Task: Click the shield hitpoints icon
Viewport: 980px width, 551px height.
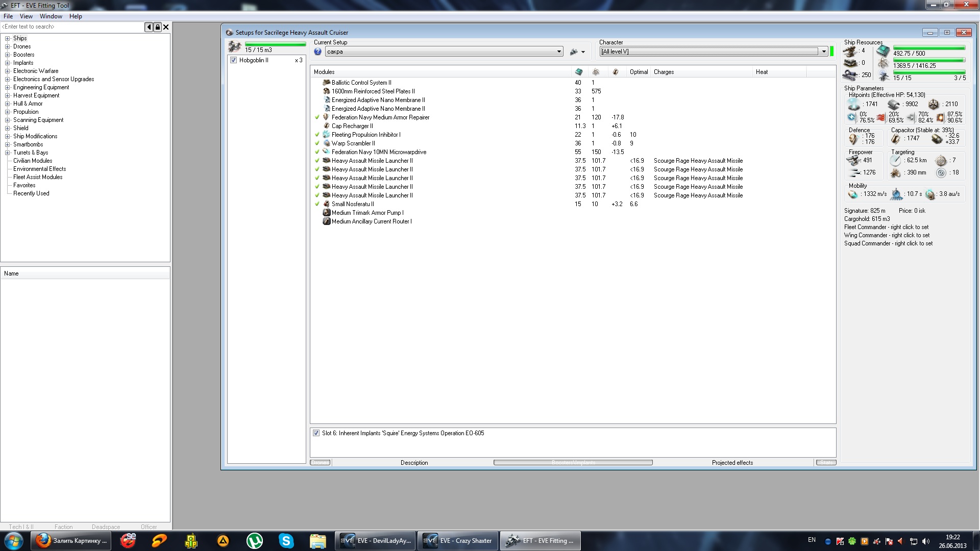Action: 854,105
